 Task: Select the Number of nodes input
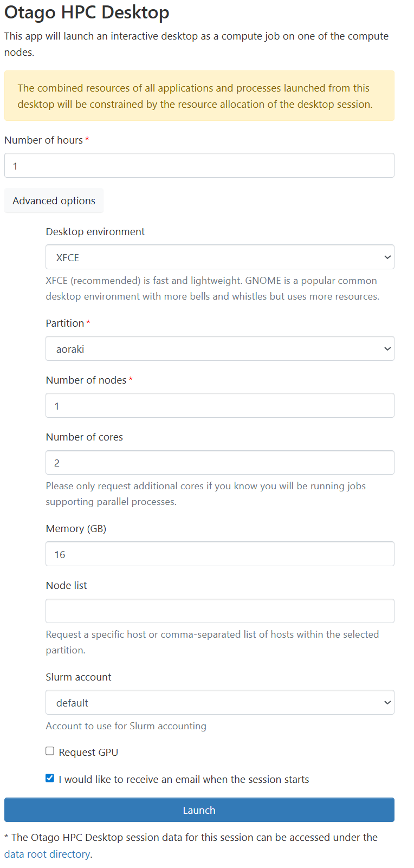(x=219, y=405)
